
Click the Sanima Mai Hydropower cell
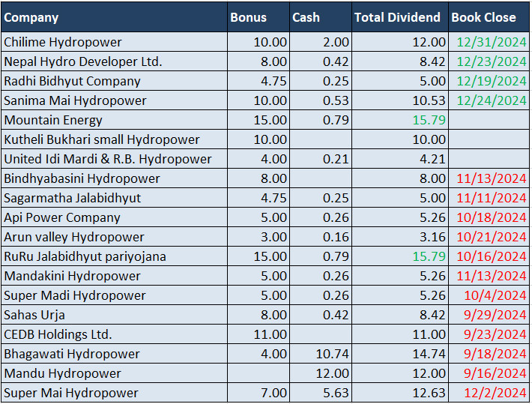pos(115,100)
